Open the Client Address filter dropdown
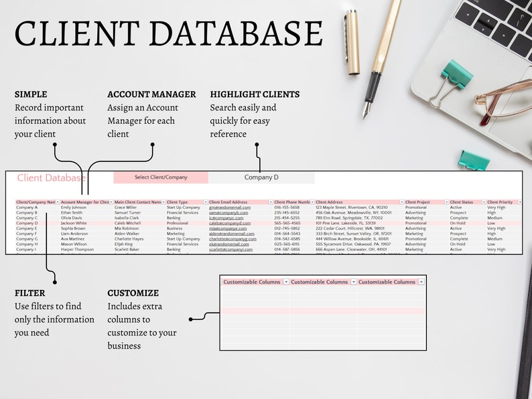 click(x=402, y=202)
